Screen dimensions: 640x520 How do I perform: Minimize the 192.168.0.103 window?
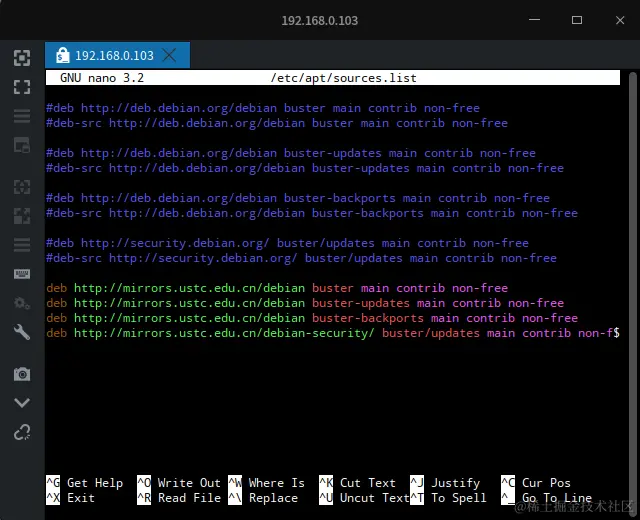[x=534, y=20]
